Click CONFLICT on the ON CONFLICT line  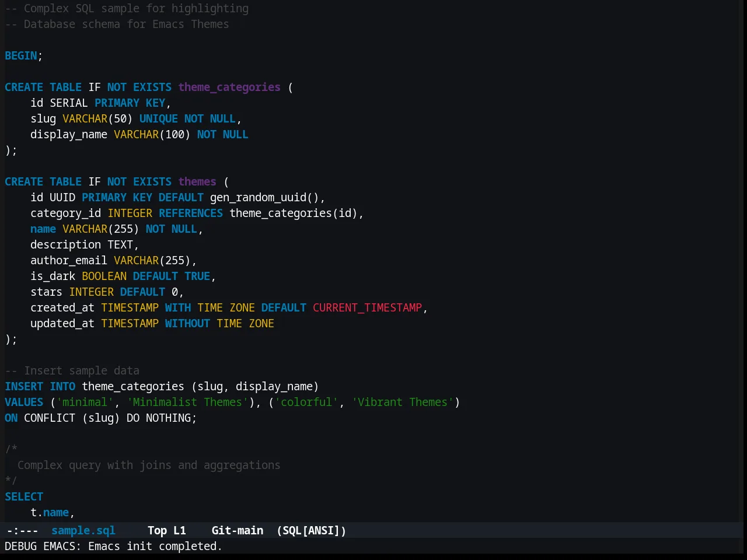(x=50, y=418)
